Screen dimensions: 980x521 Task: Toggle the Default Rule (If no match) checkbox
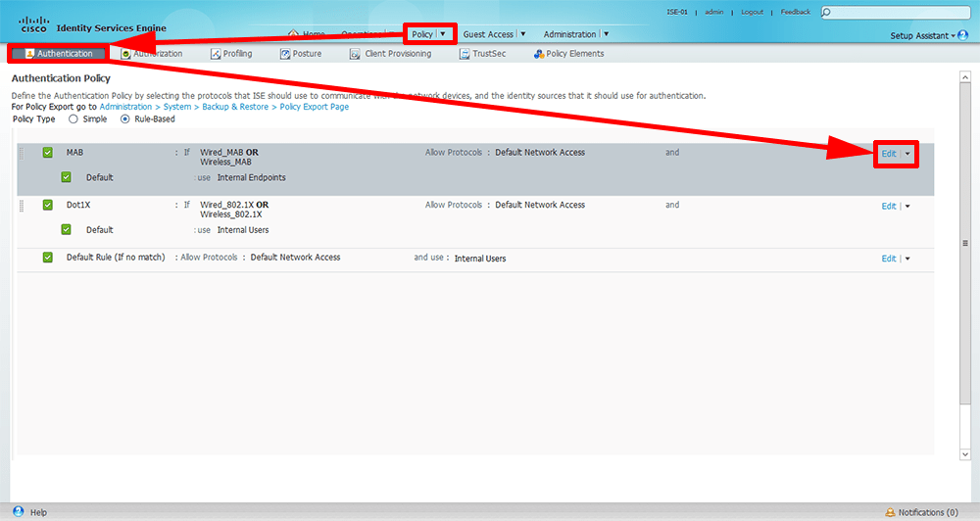click(47, 258)
